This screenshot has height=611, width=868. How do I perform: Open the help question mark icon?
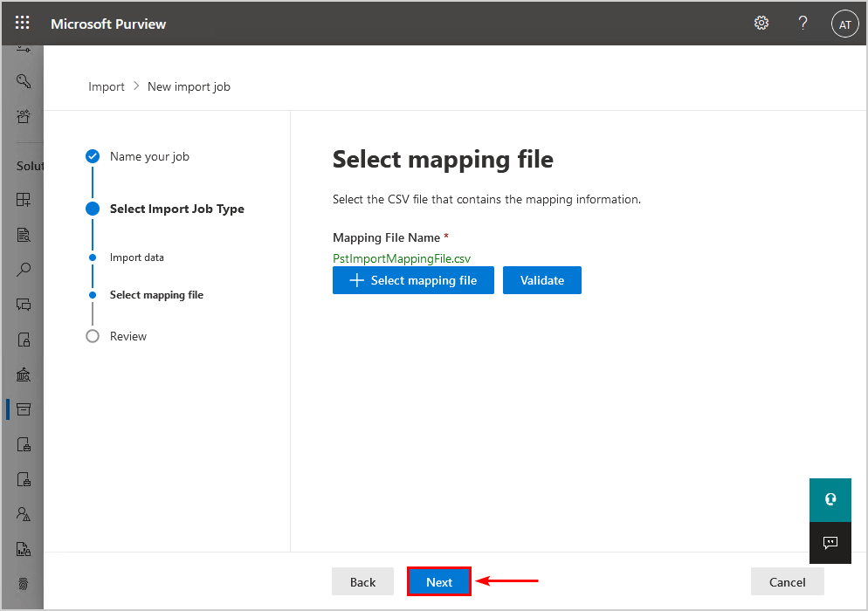(803, 24)
